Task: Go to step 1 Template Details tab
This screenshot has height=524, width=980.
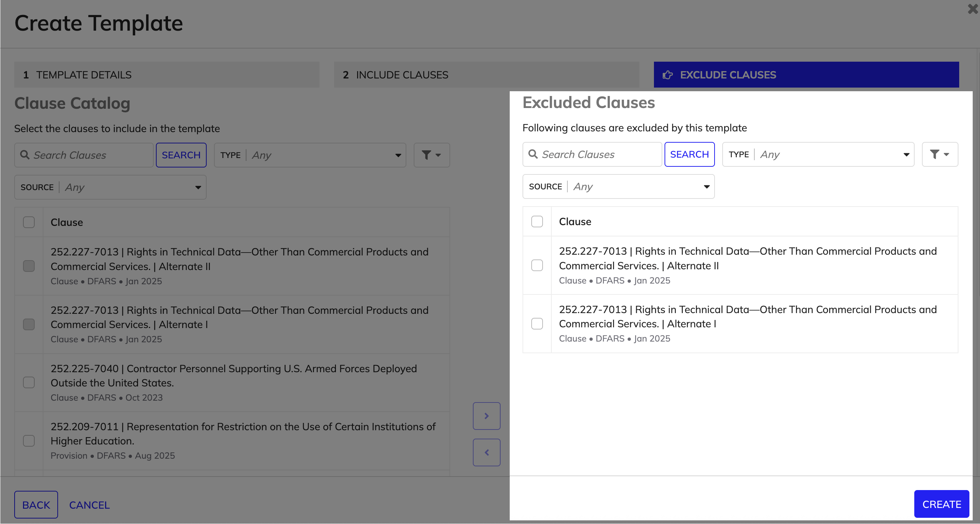Action: point(166,75)
